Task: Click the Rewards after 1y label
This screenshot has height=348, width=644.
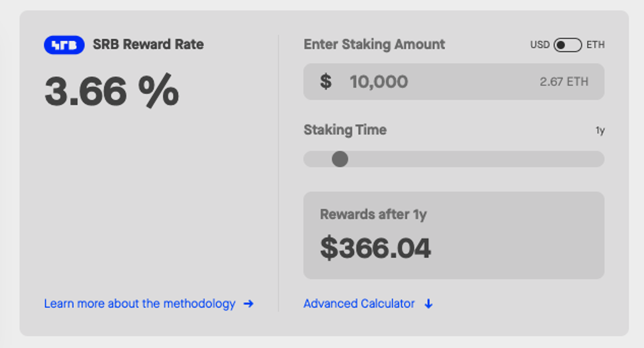Action: pos(373,214)
